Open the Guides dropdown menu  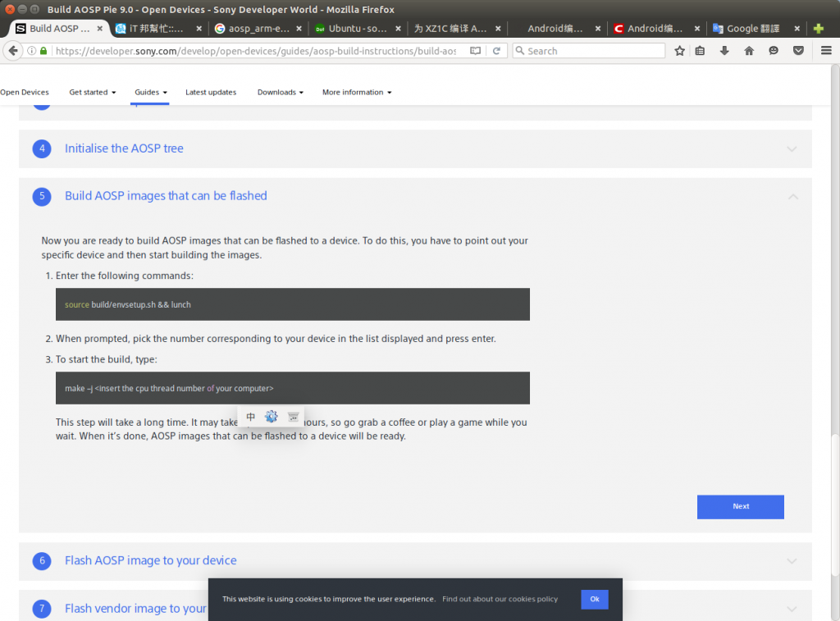(x=151, y=92)
